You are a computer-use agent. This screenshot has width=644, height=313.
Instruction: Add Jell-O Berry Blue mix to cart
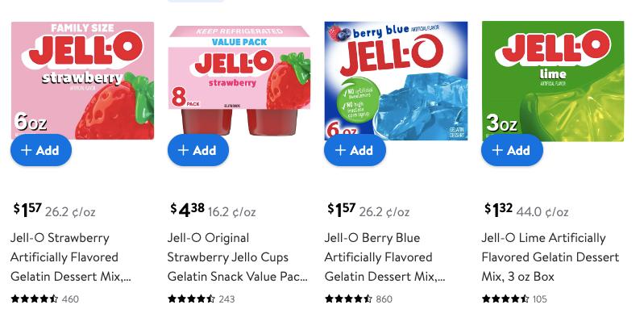355,150
